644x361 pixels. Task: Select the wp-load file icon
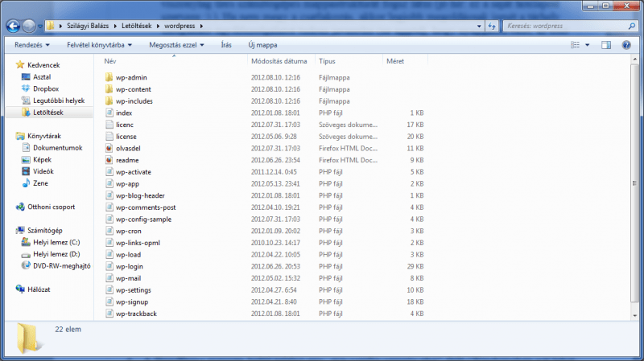click(109, 254)
